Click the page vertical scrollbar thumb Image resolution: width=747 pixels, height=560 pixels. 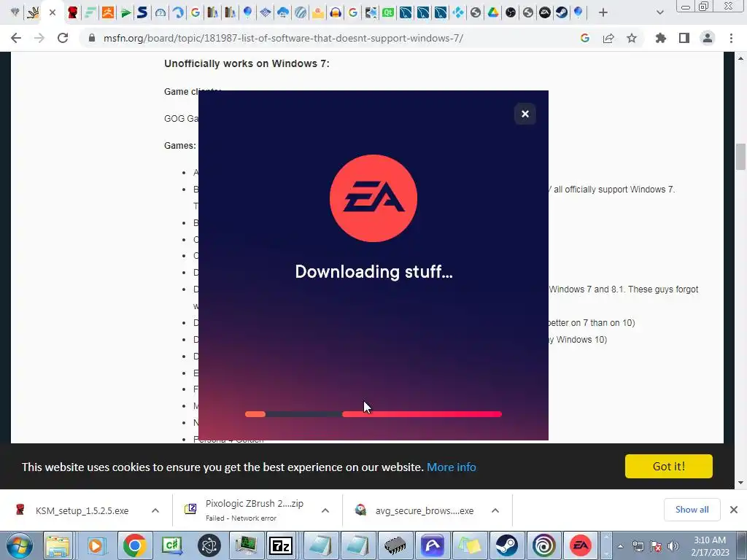click(740, 156)
